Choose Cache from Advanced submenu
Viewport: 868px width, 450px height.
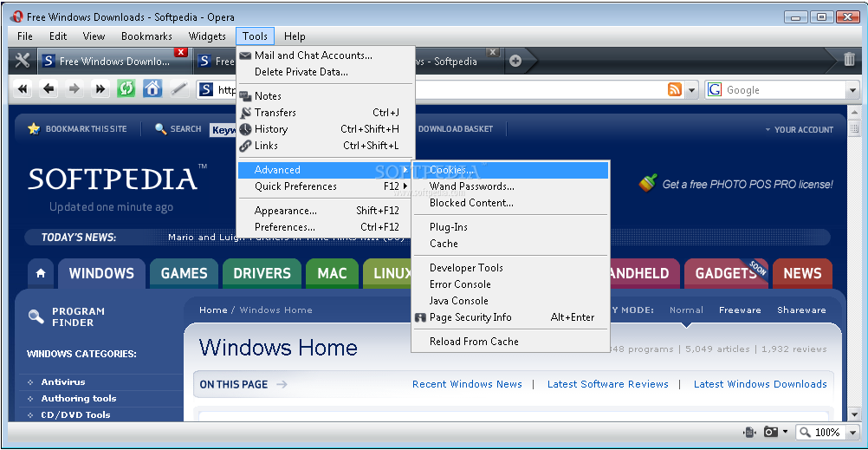(510, 244)
